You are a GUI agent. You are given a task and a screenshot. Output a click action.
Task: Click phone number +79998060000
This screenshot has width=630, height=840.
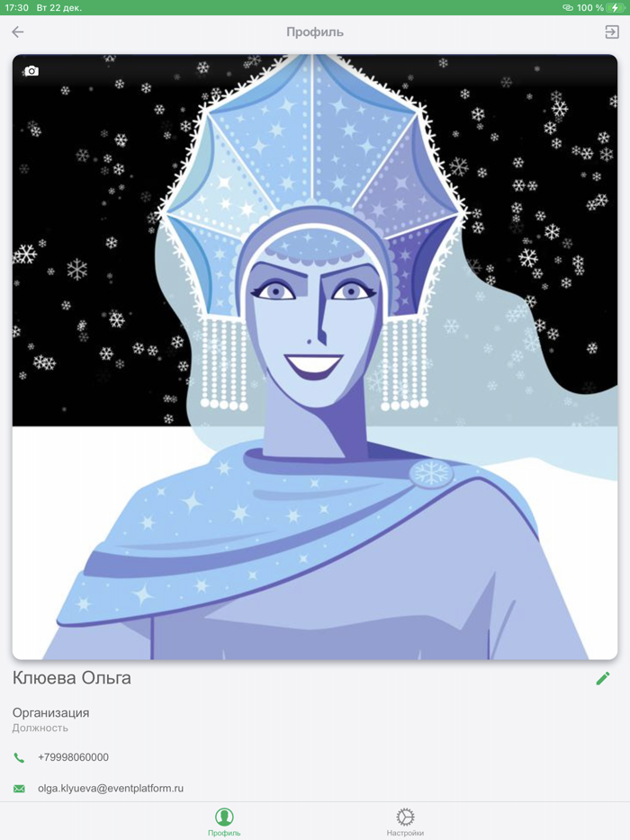(x=74, y=757)
